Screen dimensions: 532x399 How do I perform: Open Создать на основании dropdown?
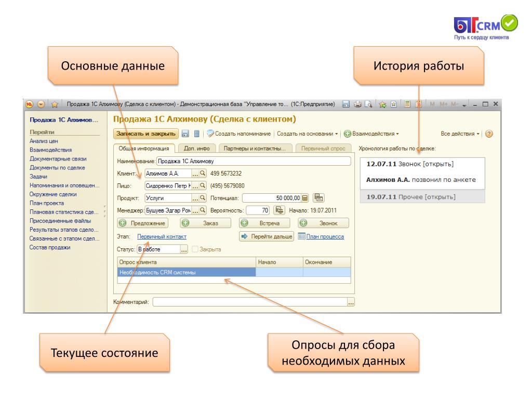click(x=308, y=134)
